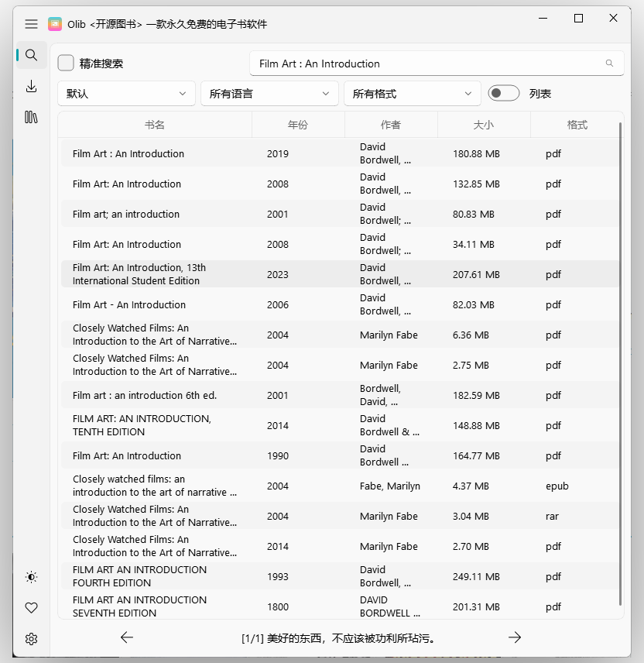Image resolution: width=644 pixels, height=663 pixels.
Task: Sort by the 作者 column header
Action: 392,125
